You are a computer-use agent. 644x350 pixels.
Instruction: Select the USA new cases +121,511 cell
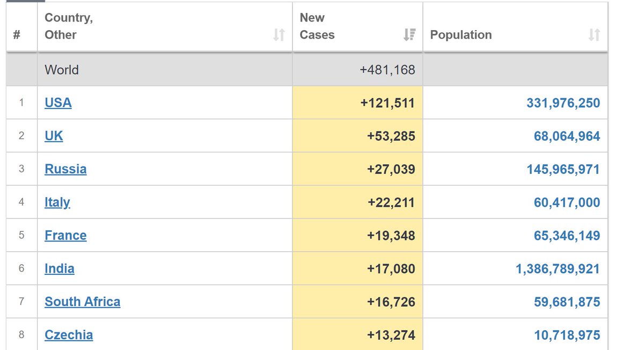(x=357, y=103)
